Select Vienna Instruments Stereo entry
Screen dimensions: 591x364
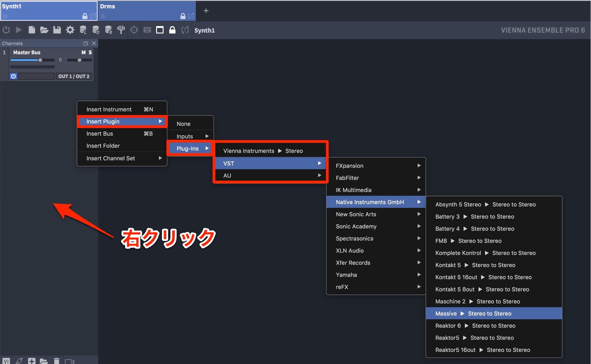270,151
